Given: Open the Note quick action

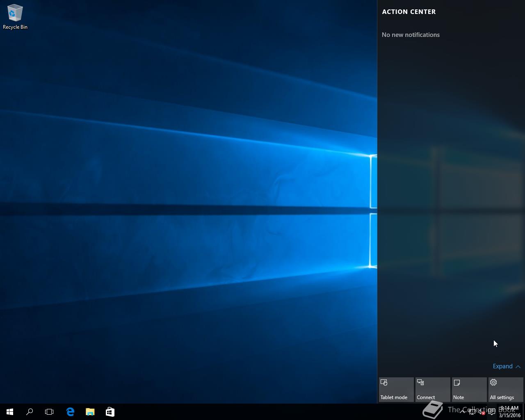Looking at the screenshot, I should click(x=469, y=390).
